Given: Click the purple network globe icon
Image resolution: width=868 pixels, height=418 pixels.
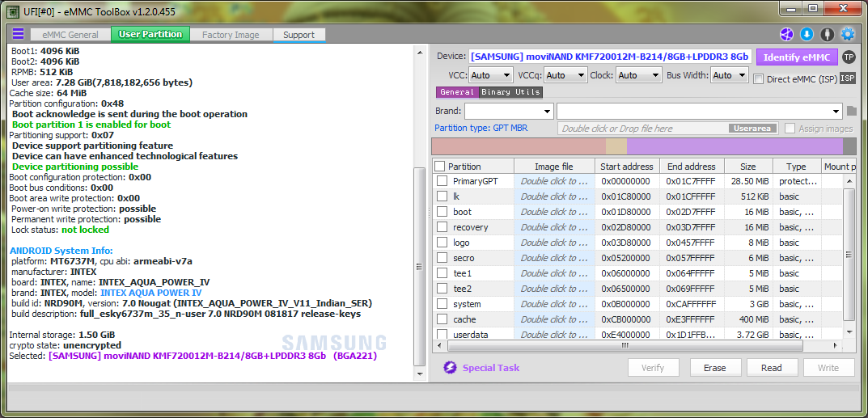Looking at the screenshot, I should [x=786, y=34].
